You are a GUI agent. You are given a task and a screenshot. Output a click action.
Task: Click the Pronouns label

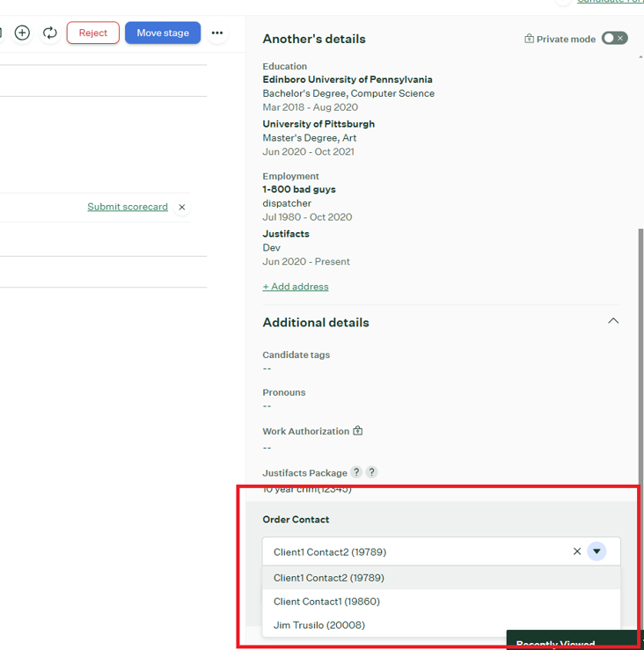click(x=283, y=392)
